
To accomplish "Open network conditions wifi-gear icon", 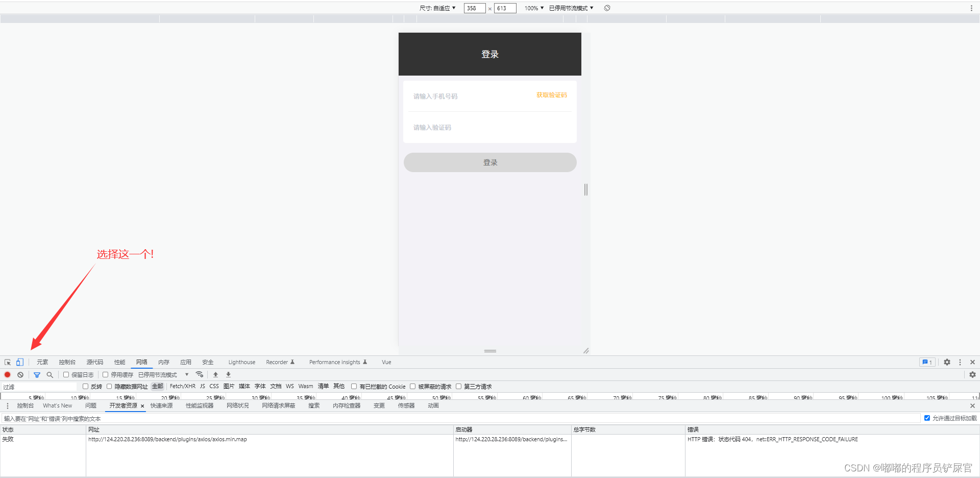I will click(x=200, y=374).
